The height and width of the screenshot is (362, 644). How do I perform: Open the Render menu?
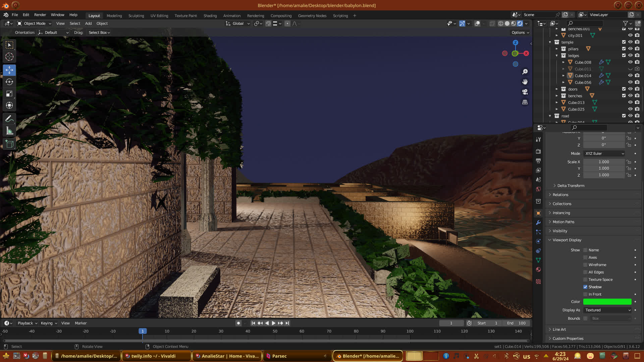point(40,15)
